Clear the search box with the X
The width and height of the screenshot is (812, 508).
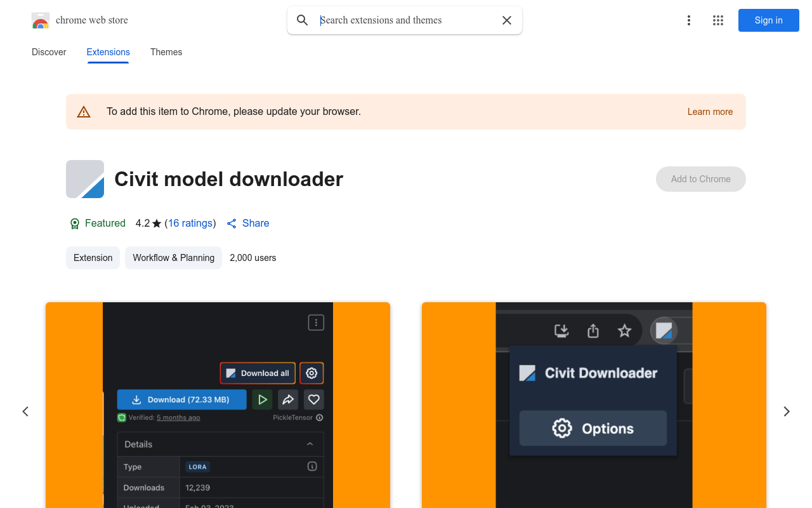pyautogui.click(x=506, y=20)
